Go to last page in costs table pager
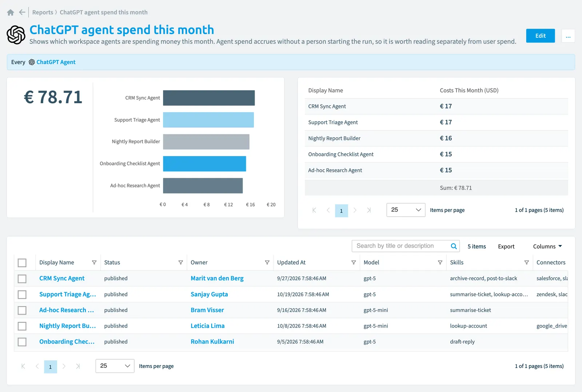Viewport: 582px width, 392px height. pos(369,210)
